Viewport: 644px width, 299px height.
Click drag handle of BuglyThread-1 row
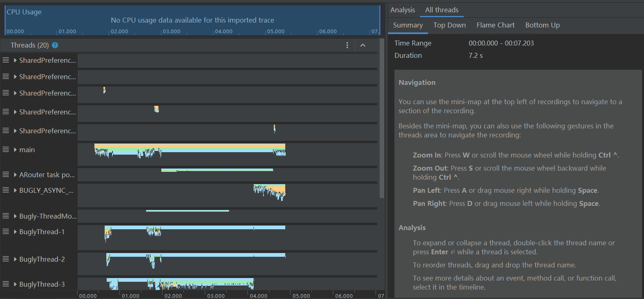[x=6, y=232]
